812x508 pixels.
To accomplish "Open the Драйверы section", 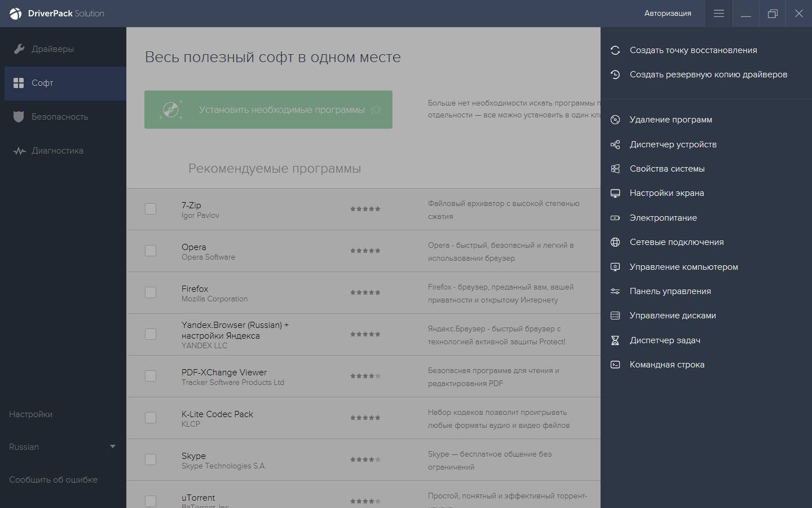I will tap(65, 50).
